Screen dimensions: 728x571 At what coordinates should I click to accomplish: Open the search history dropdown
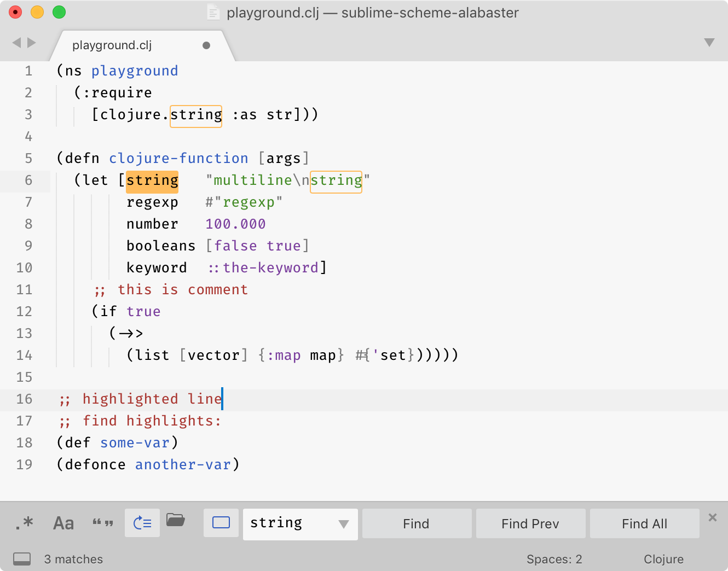[343, 523]
